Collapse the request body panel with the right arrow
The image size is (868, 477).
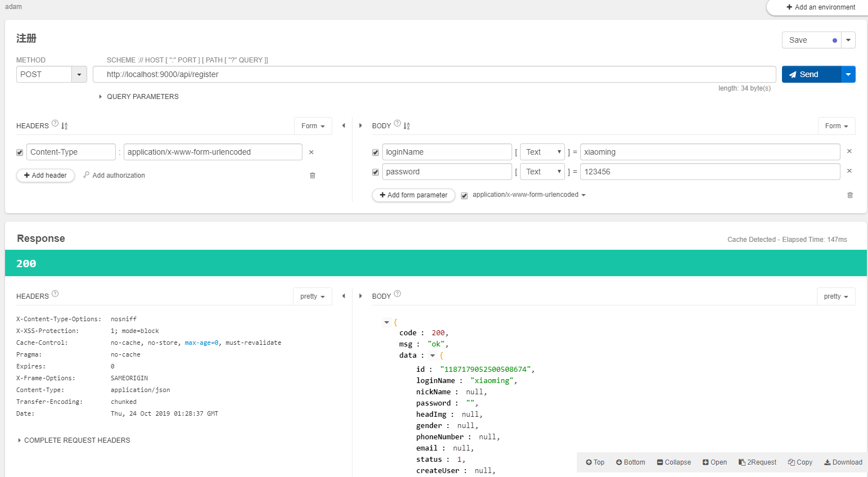tap(360, 125)
